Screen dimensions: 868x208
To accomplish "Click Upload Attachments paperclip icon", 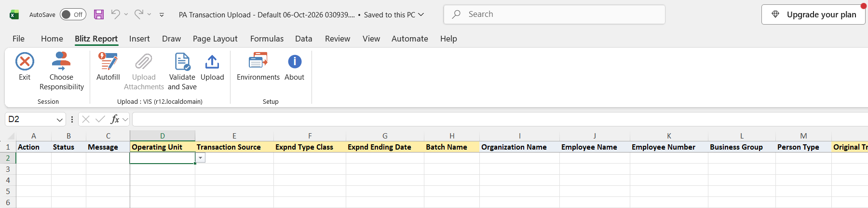I will (144, 62).
